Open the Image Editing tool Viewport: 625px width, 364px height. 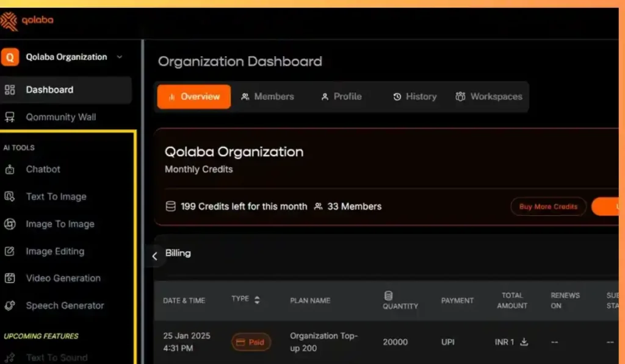[x=55, y=252]
